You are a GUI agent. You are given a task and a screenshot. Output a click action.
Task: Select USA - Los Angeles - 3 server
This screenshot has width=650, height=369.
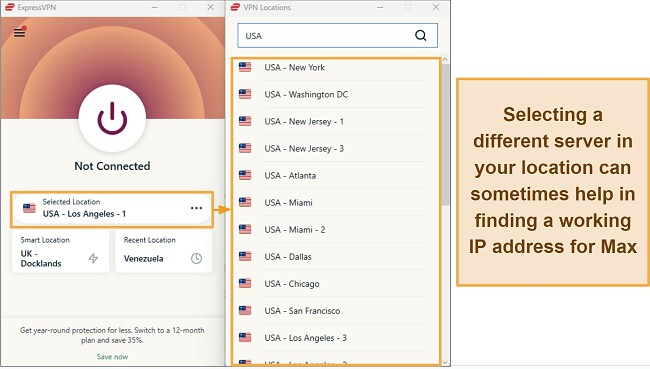(x=335, y=337)
